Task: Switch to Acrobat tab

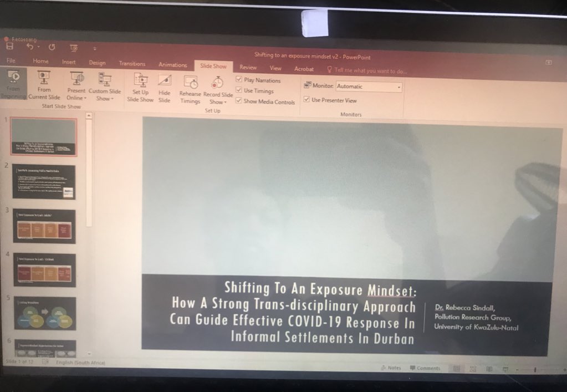Action: point(304,69)
